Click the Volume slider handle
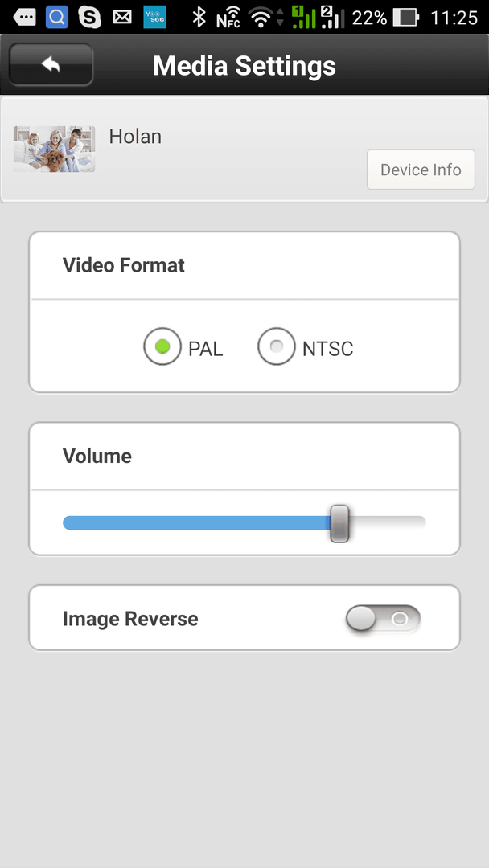Image resolution: width=489 pixels, height=868 pixels. click(x=339, y=523)
